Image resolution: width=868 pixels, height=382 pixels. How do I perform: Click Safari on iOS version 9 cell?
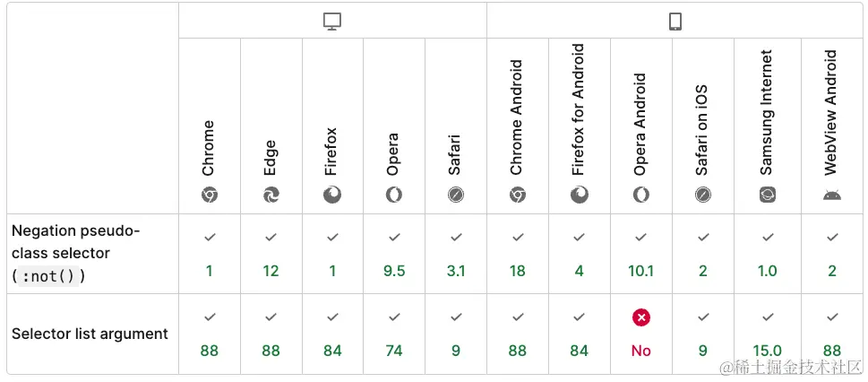703,334
